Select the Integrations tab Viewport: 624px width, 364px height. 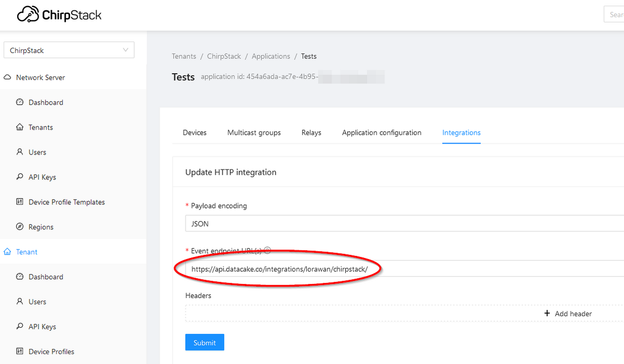click(461, 133)
